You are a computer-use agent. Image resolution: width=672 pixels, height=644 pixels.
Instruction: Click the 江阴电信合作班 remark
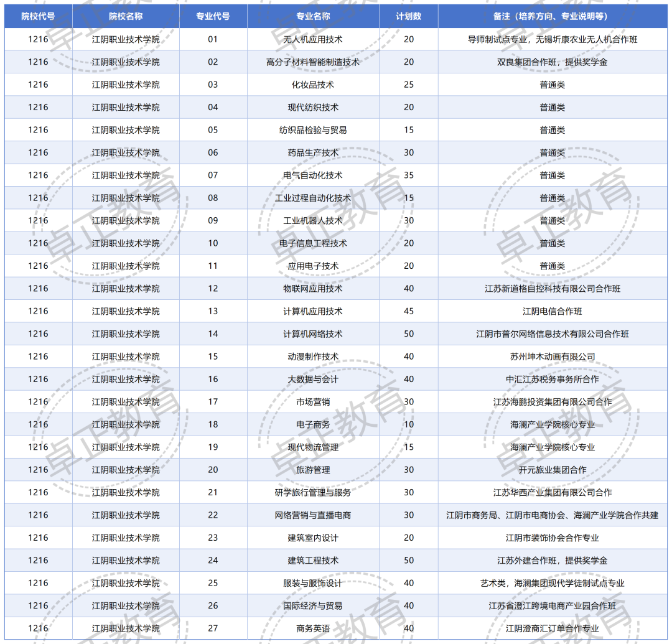tap(553, 312)
